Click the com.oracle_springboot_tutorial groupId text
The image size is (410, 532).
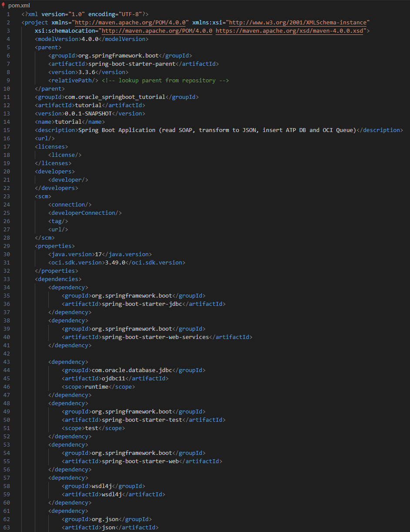coord(115,97)
